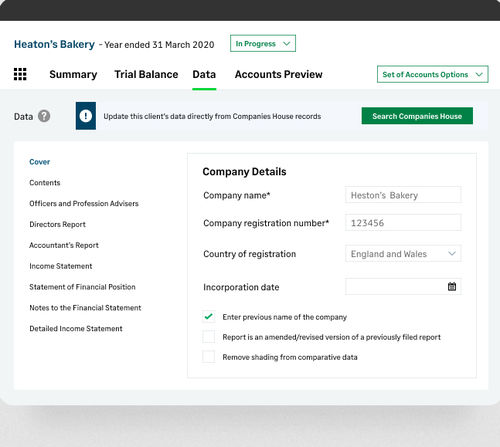Expand Set of Accounts Options dropdown
This screenshot has width=500, height=447.
pos(433,74)
